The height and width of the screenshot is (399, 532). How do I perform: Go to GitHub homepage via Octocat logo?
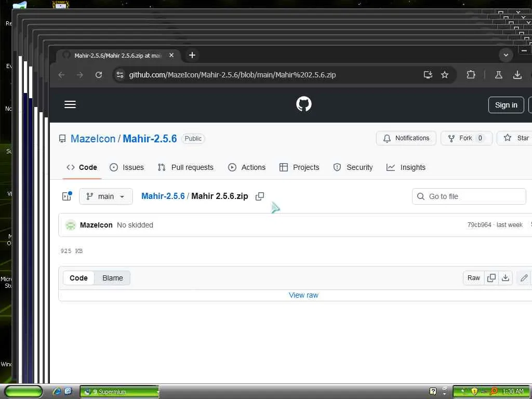tap(303, 104)
